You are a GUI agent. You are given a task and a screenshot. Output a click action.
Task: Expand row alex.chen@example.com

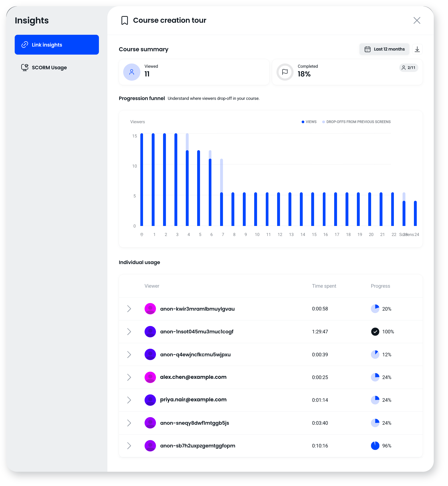pos(129,377)
